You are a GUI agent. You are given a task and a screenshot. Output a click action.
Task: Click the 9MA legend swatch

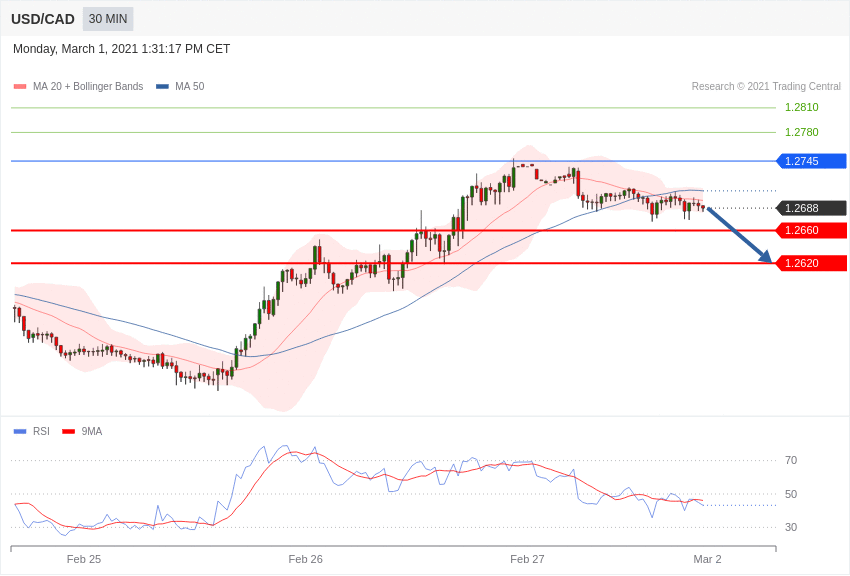point(68,432)
